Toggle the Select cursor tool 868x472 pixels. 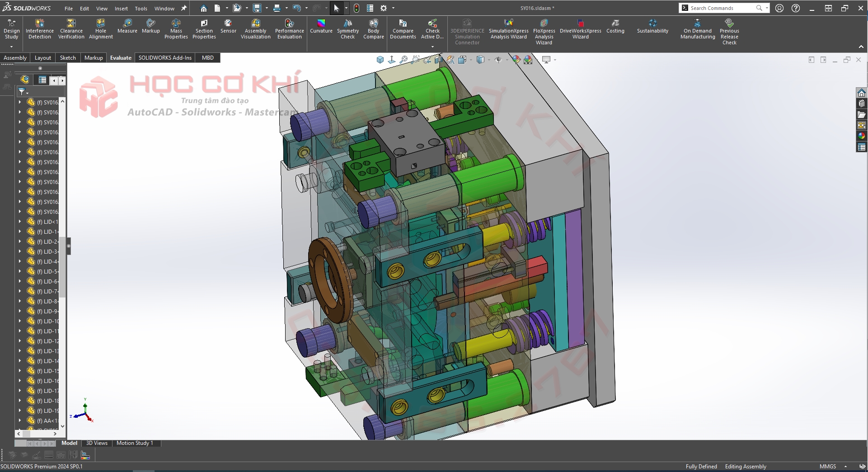336,8
